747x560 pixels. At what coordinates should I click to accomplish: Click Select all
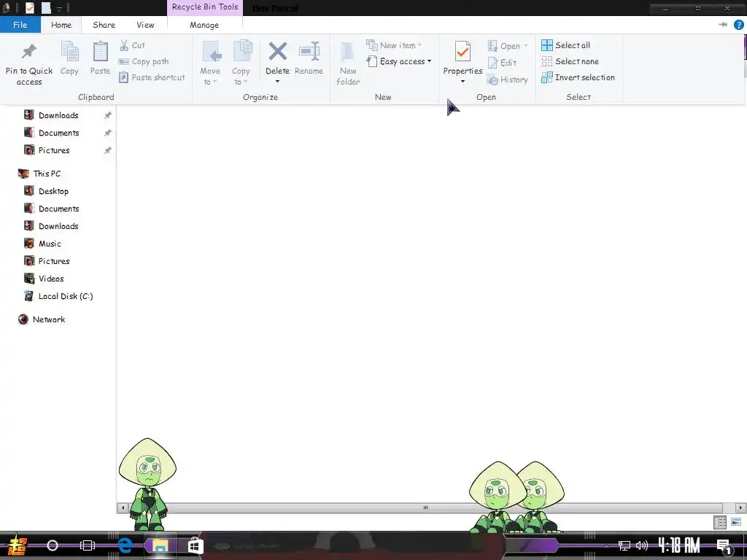(566, 45)
